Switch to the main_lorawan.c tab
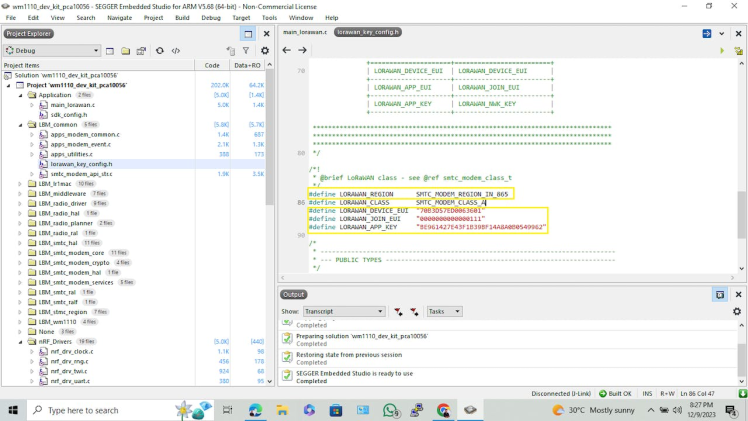This screenshot has width=748, height=421. tap(305, 32)
